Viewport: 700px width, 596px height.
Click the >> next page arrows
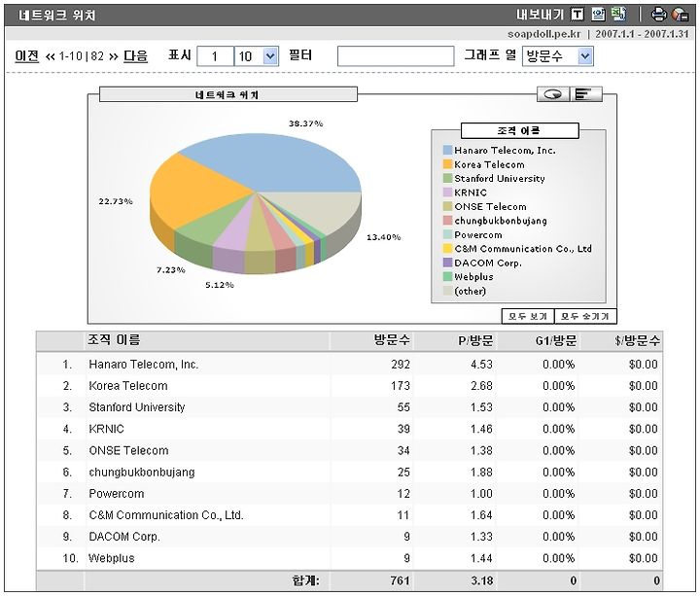coord(114,56)
